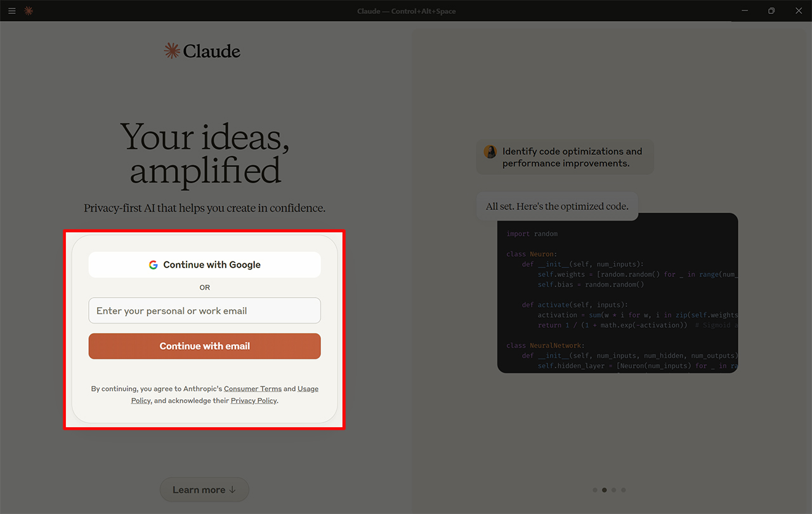Minimize the Claude window
The width and height of the screenshot is (812, 514).
coord(744,11)
